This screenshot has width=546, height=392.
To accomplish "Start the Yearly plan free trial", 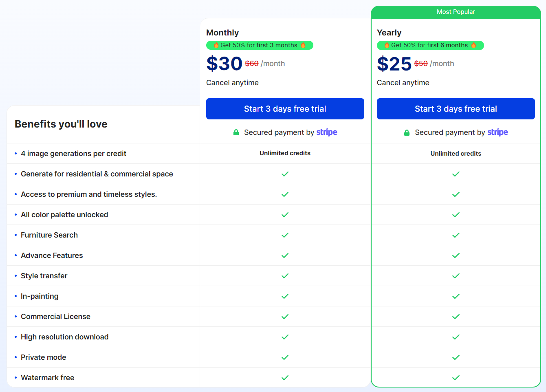I will [456, 109].
